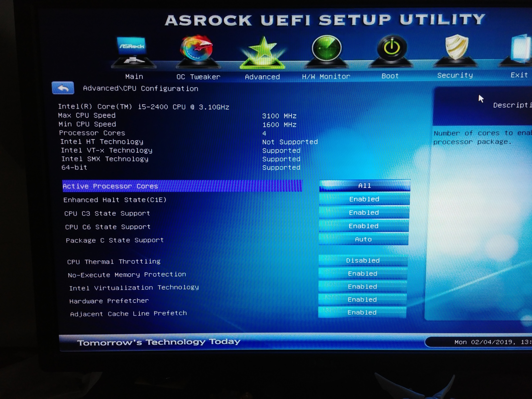532x399 pixels.
Task: Switch to the H/W Monitor tab label
Action: pos(326,76)
